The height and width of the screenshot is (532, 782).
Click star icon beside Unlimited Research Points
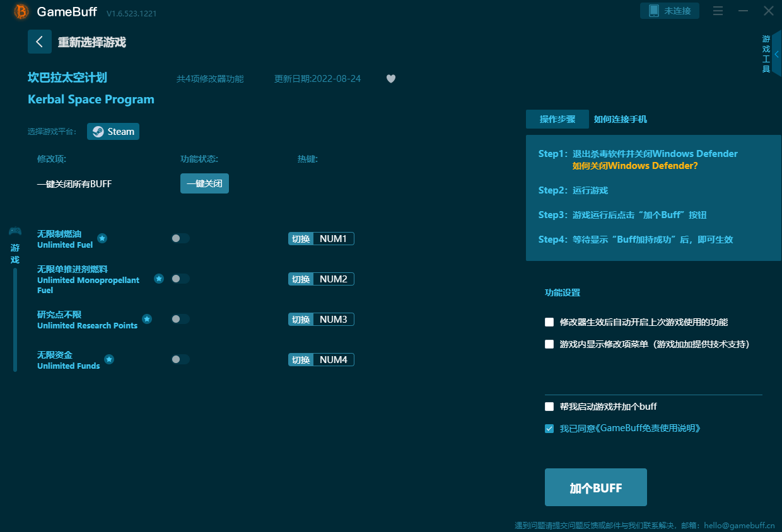pyautogui.click(x=147, y=319)
